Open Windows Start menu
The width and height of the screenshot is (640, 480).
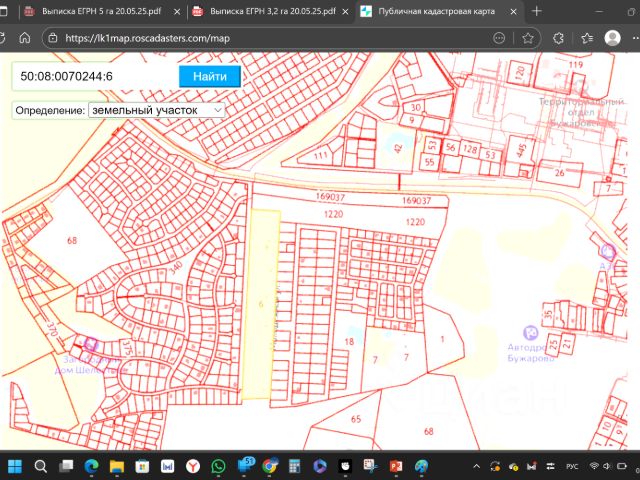(16, 466)
